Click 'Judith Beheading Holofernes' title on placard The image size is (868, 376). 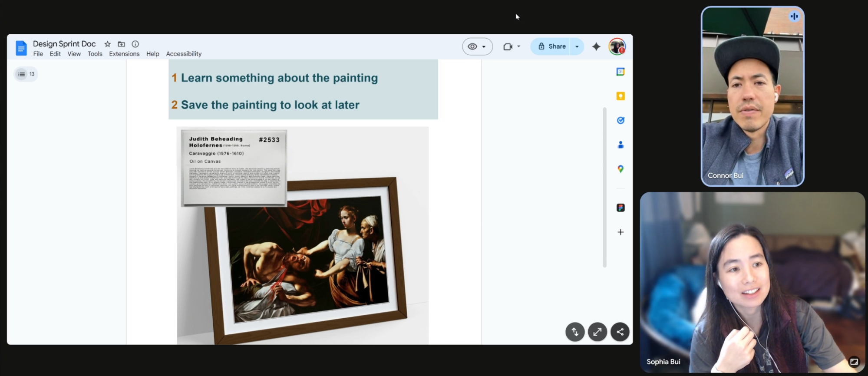pos(216,142)
